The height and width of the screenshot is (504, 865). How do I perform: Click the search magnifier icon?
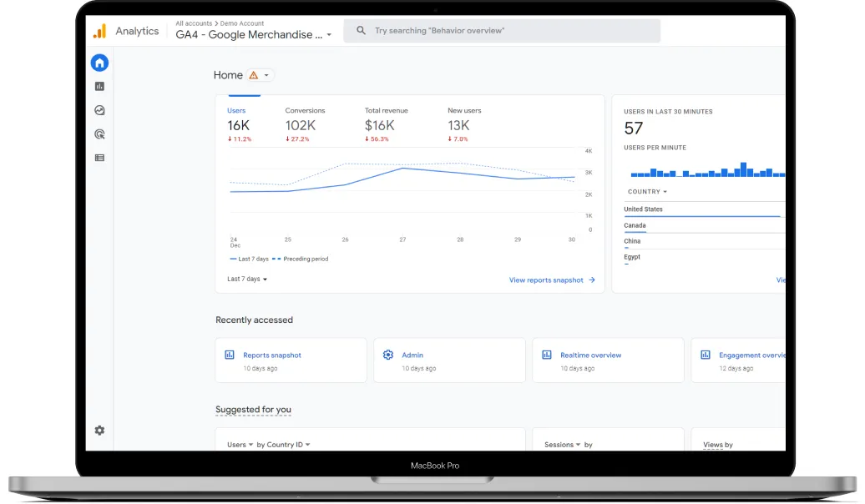coord(361,31)
